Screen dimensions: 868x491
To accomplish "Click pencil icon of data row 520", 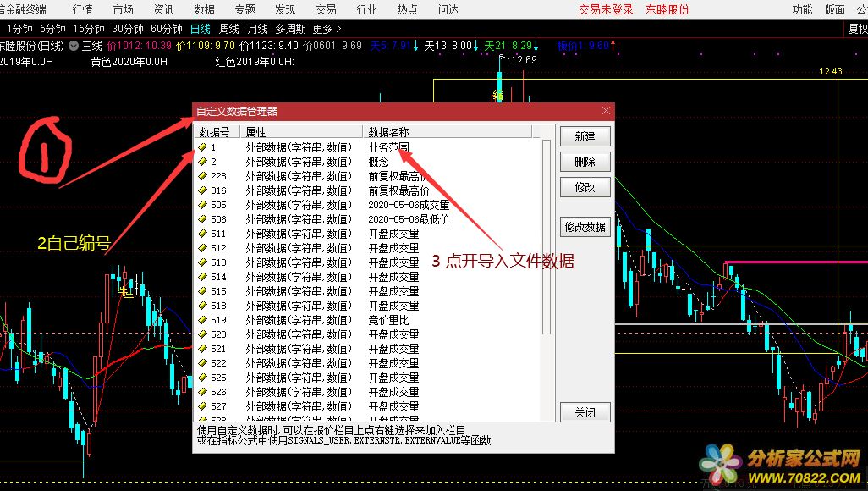I will (x=202, y=334).
